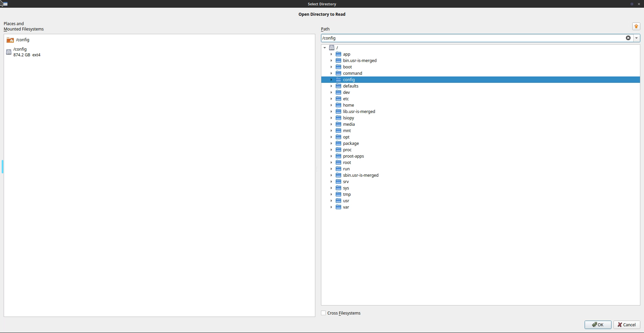Click the folder icon next to lsiopy
This screenshot has width=644, height=333.
coord(338,118)
